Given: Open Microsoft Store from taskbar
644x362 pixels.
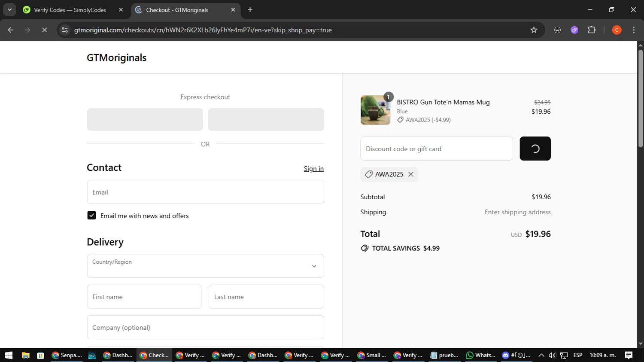Looking at the screenshot, I should (40, 355).
